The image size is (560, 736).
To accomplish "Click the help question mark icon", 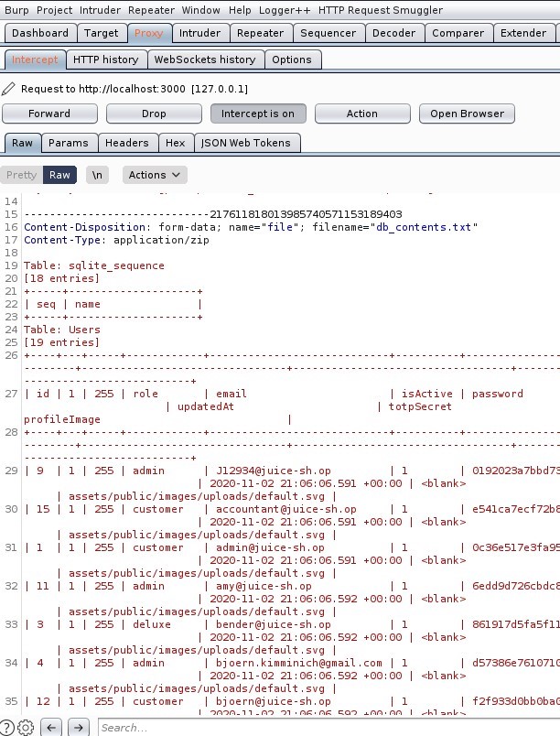I will pyautogui.click(x=7, y=728).
